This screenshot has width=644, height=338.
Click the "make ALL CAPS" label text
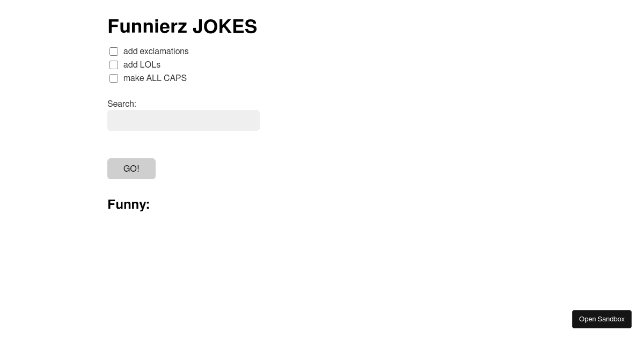[155, 78]
